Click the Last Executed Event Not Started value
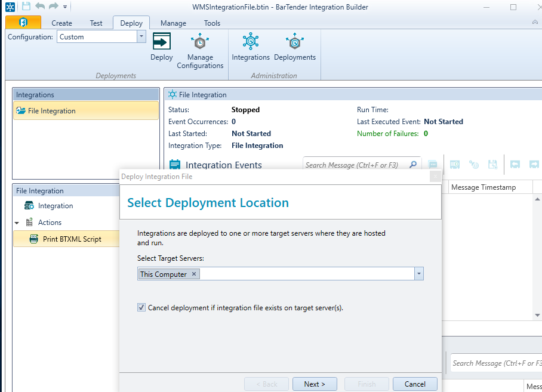 444,122
